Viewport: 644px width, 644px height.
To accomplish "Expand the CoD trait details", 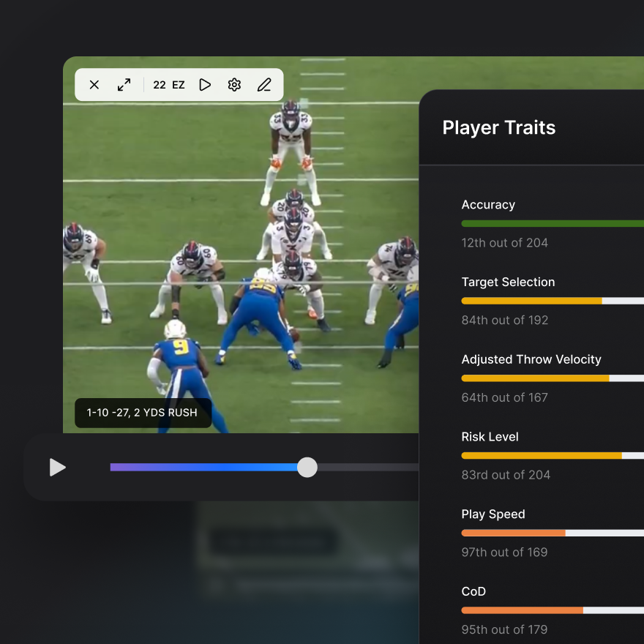I will pyautogui.click(x=473, y=591).
